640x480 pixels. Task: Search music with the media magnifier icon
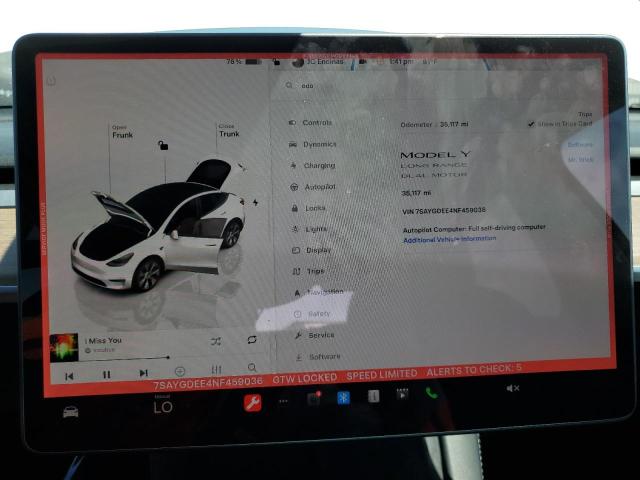coord(252,367)
